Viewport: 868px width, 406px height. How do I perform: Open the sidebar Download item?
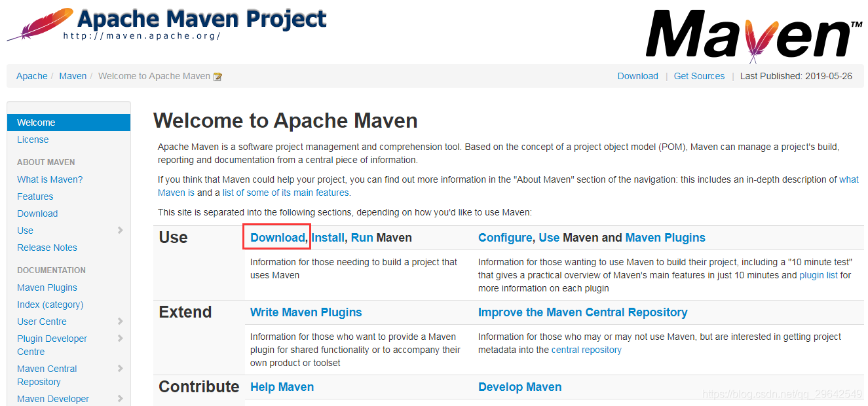pos(37,213)
